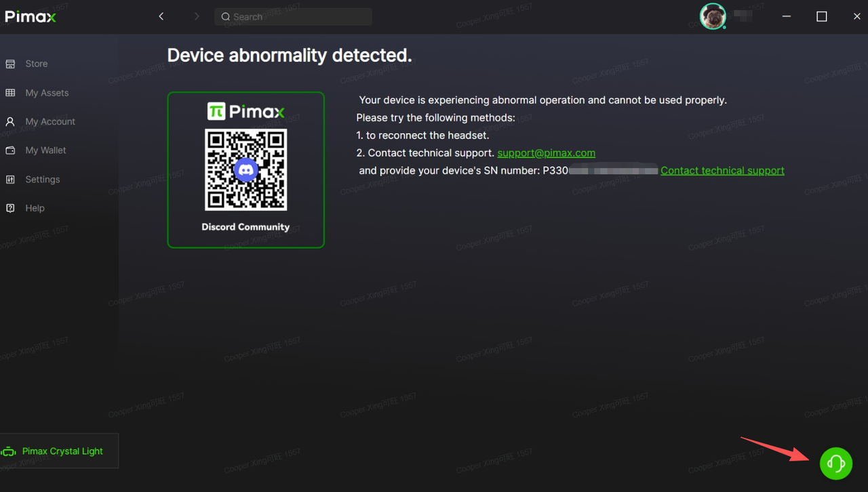Open My Account page
This screenshot has width=868, height=492.
pyautogui.click(x=50, y=121)
